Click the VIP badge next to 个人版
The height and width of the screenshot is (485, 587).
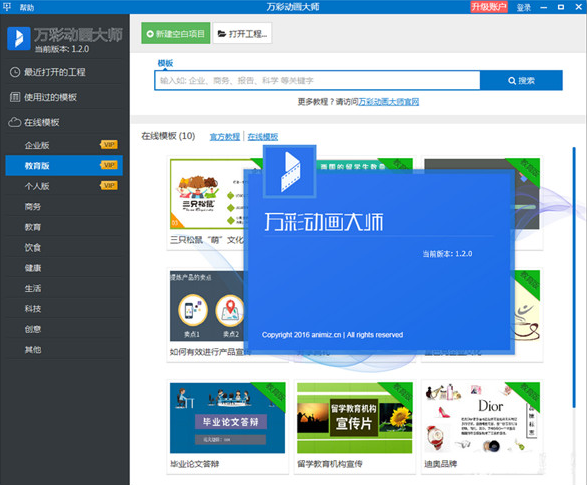click(x=109, y=186)
